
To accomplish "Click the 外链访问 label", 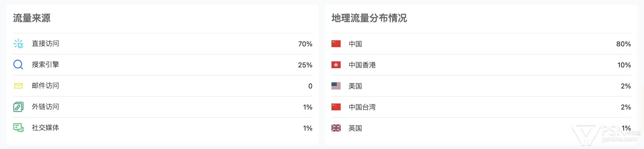I will pyautogui.click(x=45, y=107).
